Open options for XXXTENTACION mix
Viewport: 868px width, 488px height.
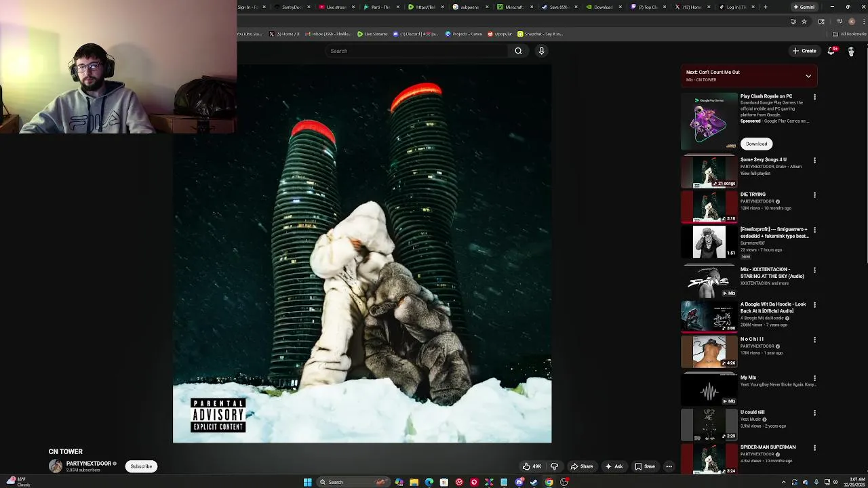tap(814, 270)
